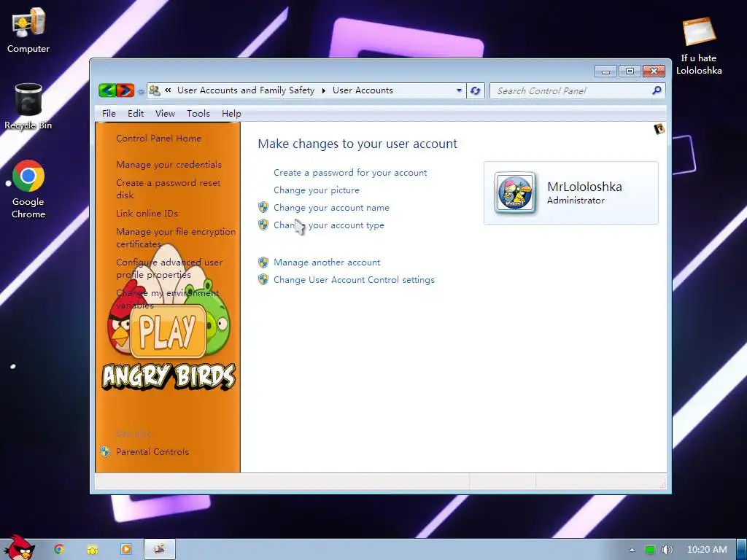Open Change User Account Control settings
Viewport: 747px width, 560px height.
pyautogui.click(x=354, y=280)
